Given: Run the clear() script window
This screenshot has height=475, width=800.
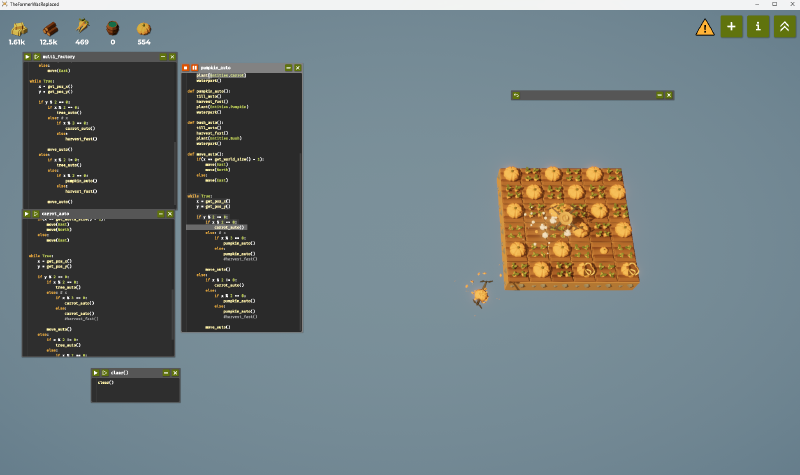Looking at the screenshot, I should tap(96, 372).
